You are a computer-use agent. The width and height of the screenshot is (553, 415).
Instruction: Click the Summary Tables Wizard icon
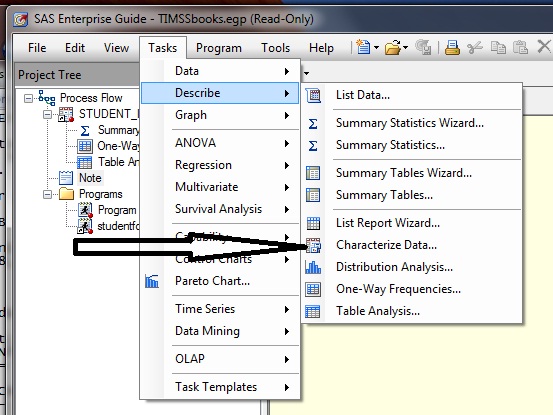click(x=313, y=173)
